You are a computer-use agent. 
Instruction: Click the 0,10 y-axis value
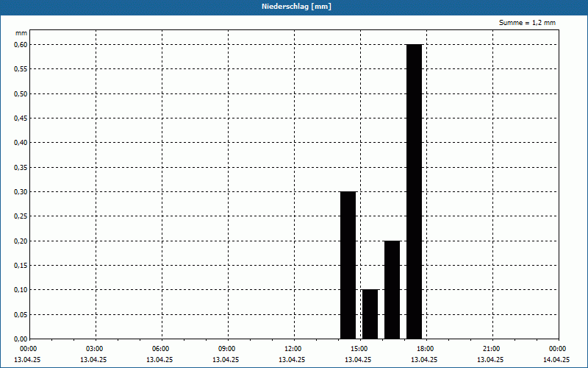pyautogui.click(x=21, y=290)
